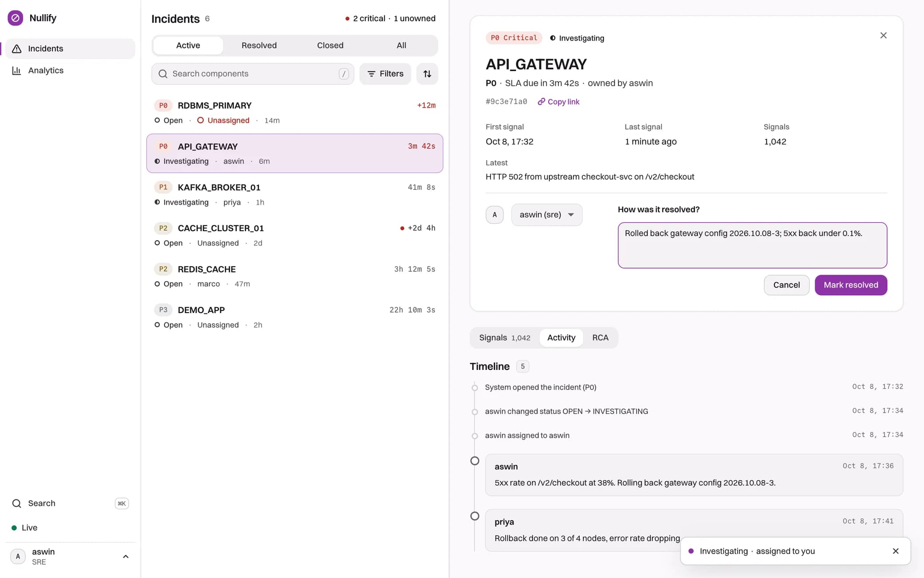Click in the How was it resolved textbox
The height and width of the screenshot is (578, 924).
coord(753,245)
